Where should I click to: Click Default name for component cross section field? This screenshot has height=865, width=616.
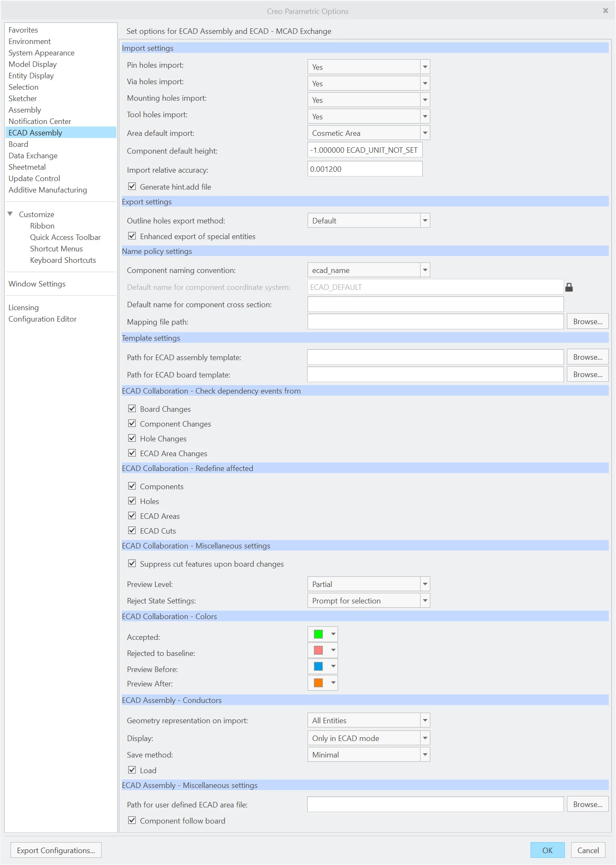click(x=435, y=304)
